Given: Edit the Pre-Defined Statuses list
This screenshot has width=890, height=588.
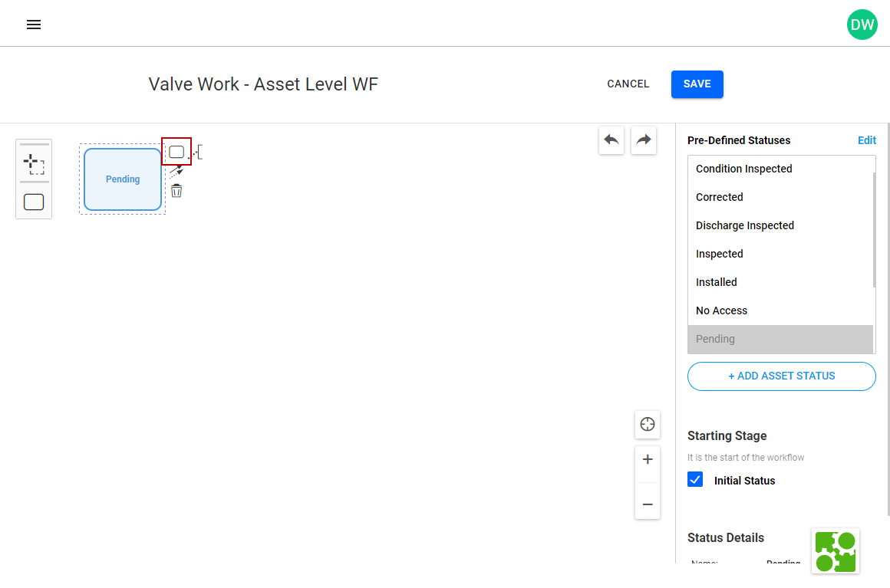Looking at the screenshot, I should [x=867, y=140].
